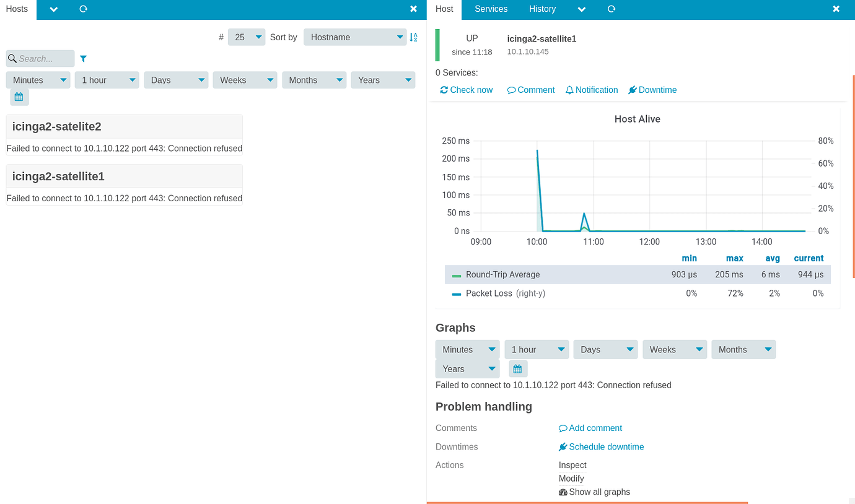
Task: Open the History tab
Action: click(x=542, y=9)
